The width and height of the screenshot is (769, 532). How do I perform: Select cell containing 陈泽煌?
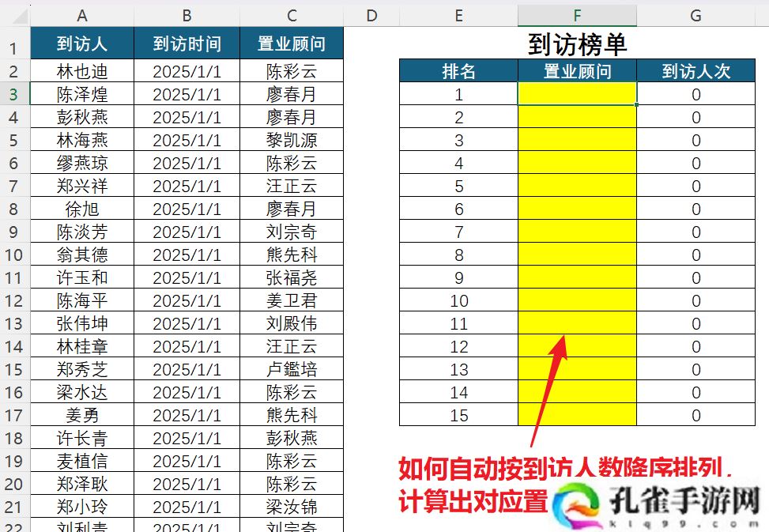(82, 93)
